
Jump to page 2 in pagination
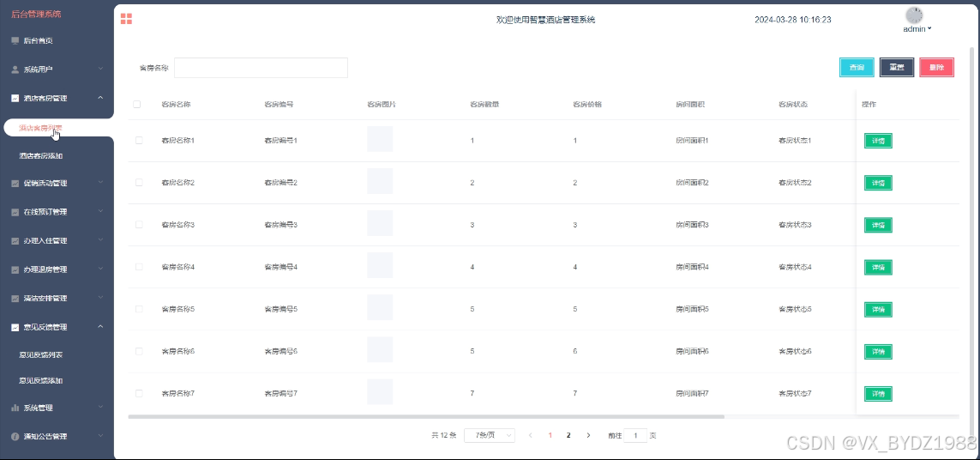(568, 435)
